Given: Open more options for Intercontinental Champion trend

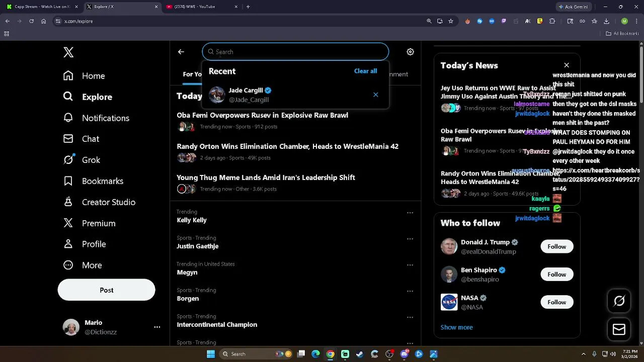Looking at the screenshot, I should 410,317.
